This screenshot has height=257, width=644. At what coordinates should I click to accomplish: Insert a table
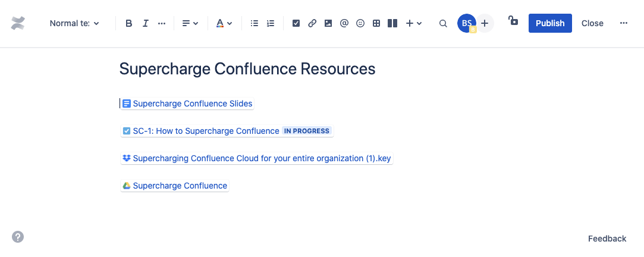pyautogui.click(x=376, y=23)
